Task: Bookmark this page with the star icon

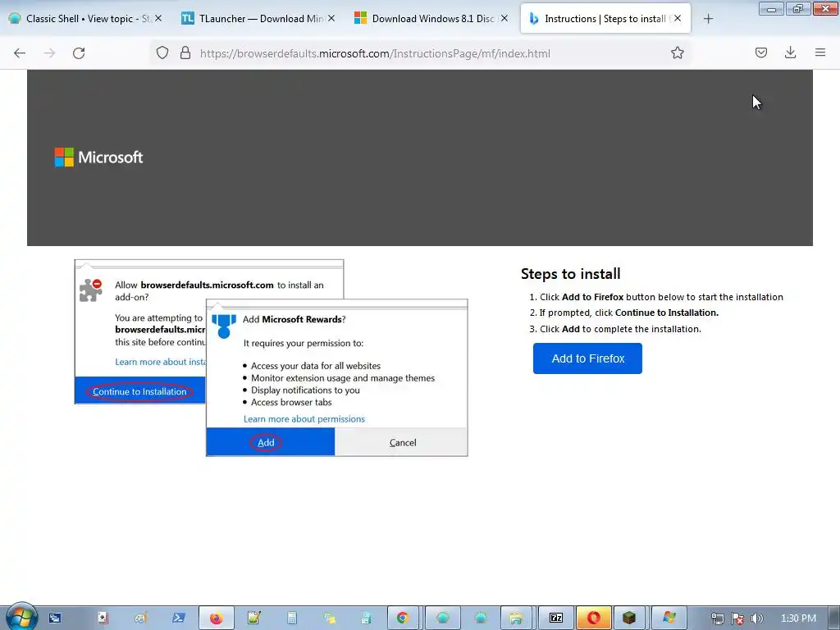Action: pyautogui.click(x=677, y=53)
